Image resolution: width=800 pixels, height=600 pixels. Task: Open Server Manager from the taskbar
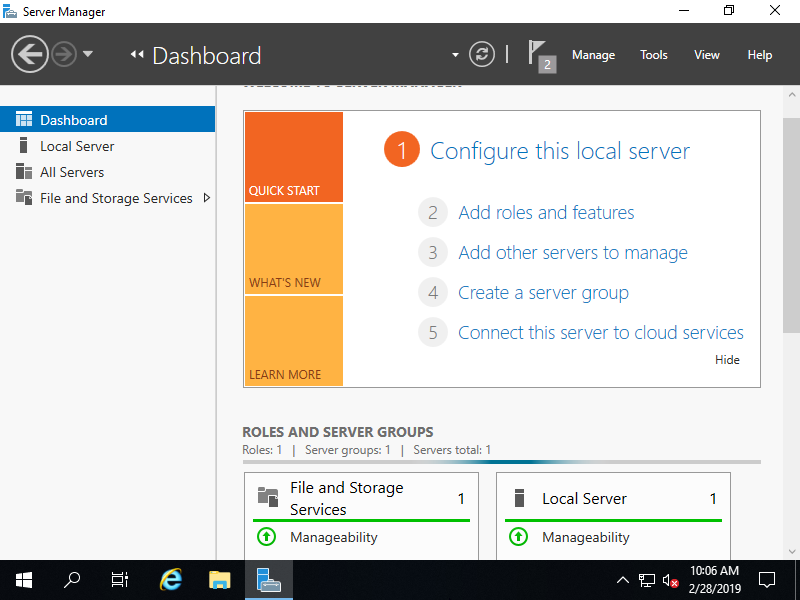pos(268,580)
